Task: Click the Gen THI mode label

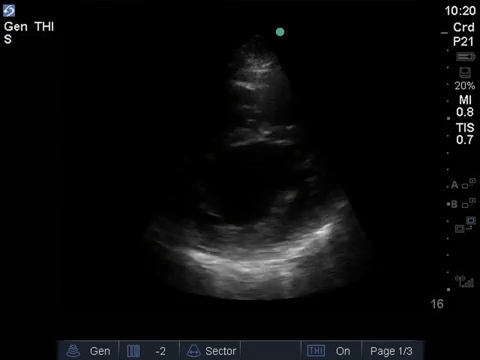Action: tap(29, 27)
